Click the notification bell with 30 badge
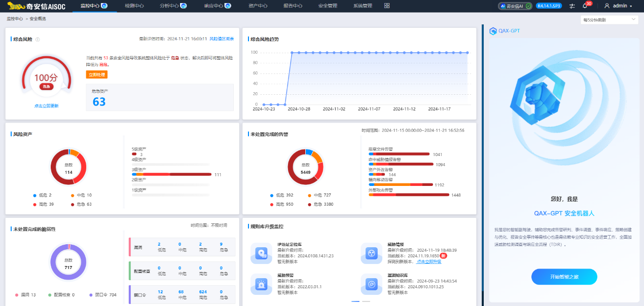This screenshot has height=306, width=644. point(586,6)
